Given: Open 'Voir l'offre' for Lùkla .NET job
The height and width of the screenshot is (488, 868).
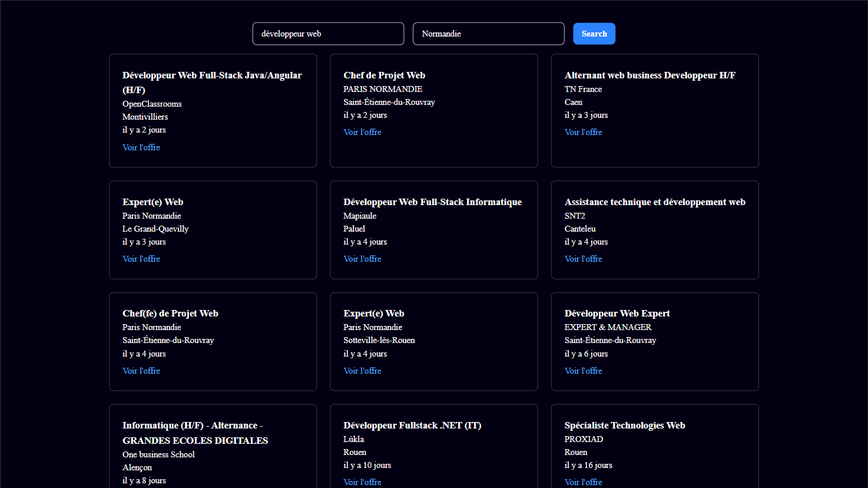Looking at the screenshot, I should (362, 482).
